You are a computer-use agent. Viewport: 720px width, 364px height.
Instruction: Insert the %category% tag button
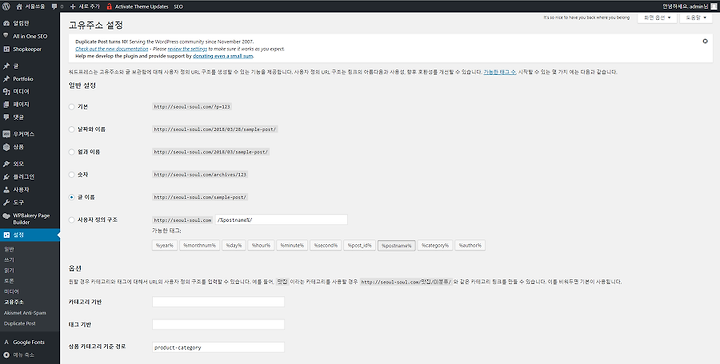pos(435,246)
